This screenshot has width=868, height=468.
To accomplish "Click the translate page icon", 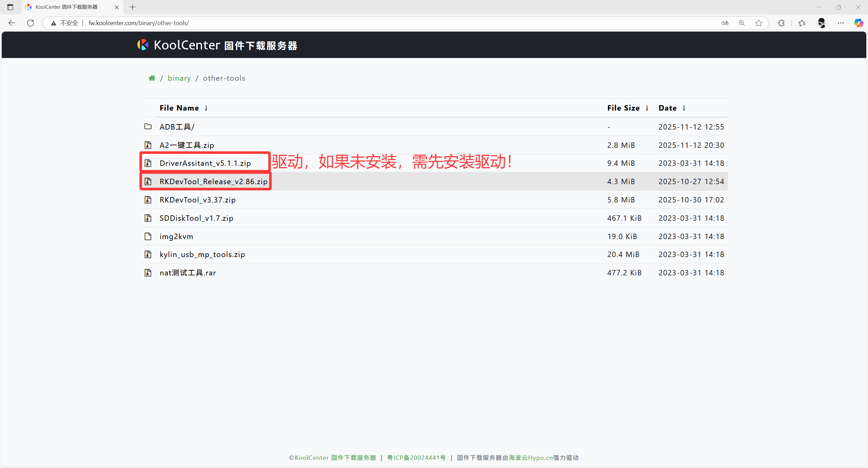I will [725, 23].
